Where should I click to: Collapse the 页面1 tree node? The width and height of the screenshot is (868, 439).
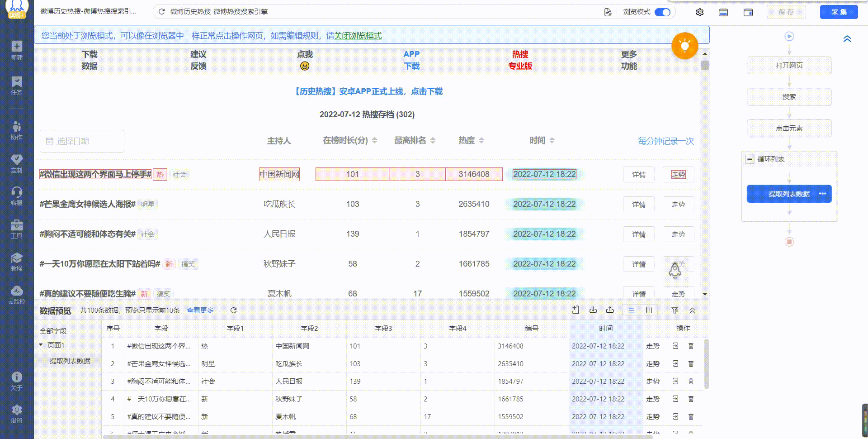pos(41,345)
